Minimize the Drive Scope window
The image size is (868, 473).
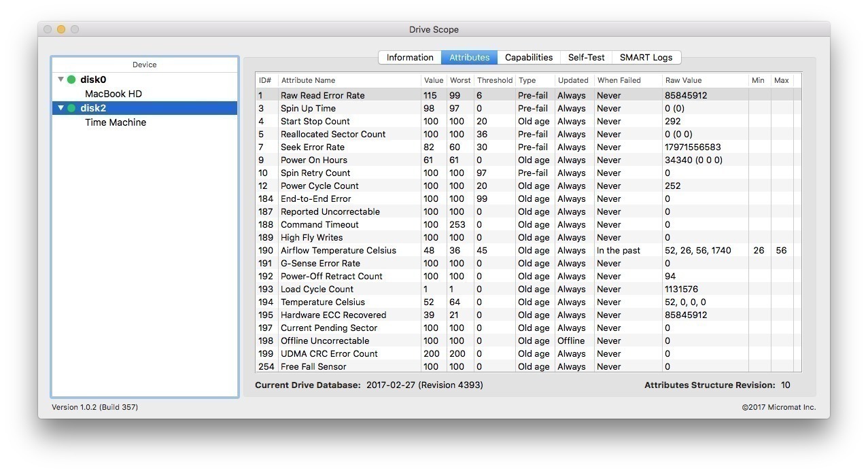pos(61,29)
